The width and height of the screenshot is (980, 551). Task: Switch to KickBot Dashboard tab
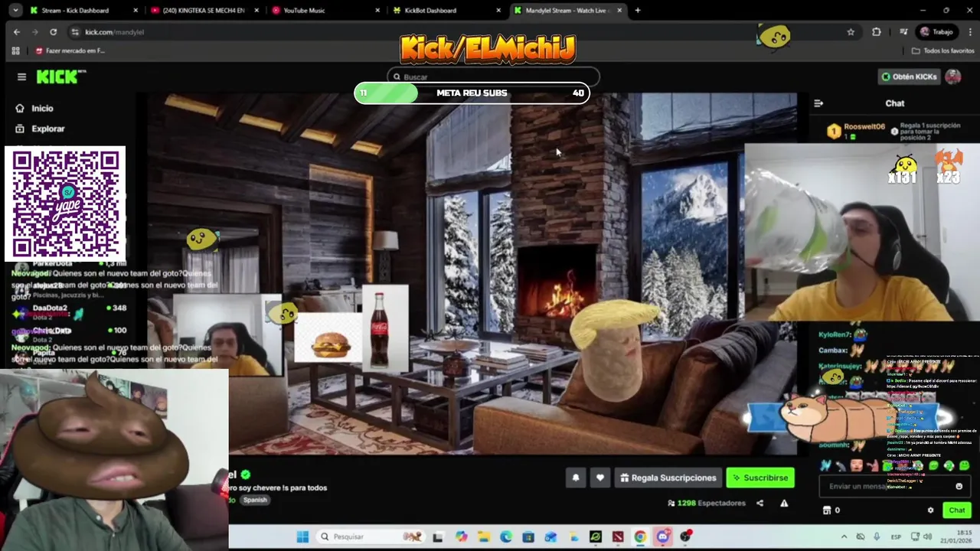point(446,10)
